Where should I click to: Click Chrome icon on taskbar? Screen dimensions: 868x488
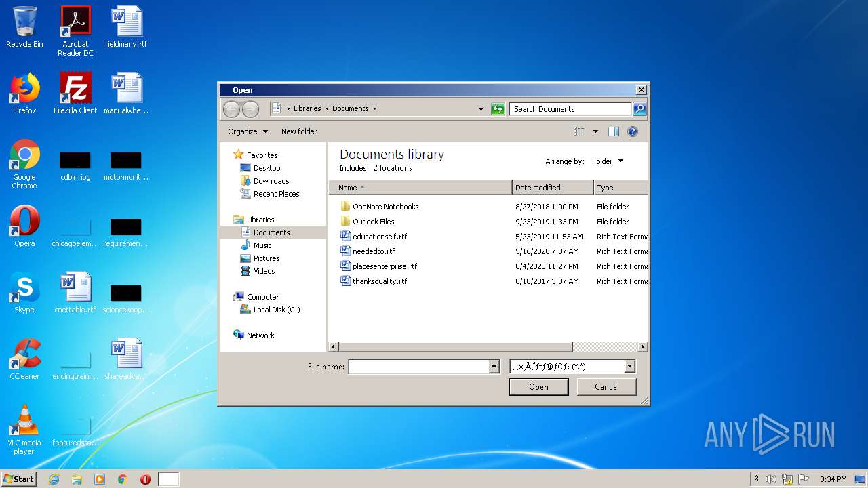123,479
